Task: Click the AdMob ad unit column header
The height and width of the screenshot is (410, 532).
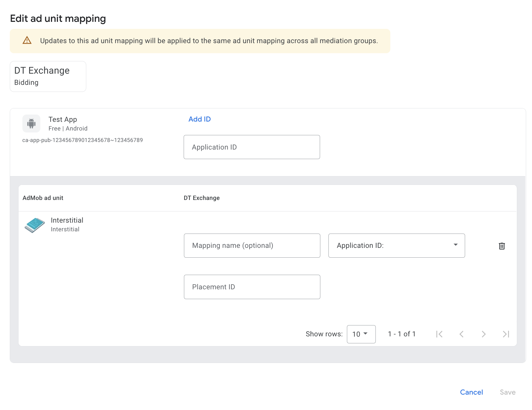Action: (43, 198)
